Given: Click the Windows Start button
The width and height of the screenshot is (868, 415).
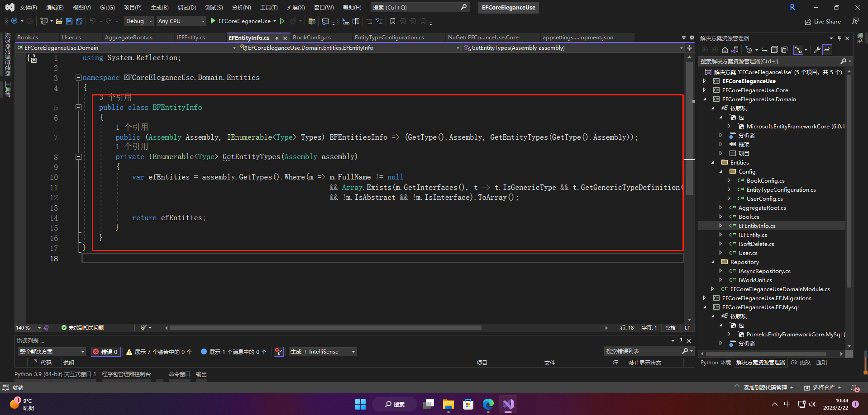Looking at the screenshot, I should click(360, 404).
